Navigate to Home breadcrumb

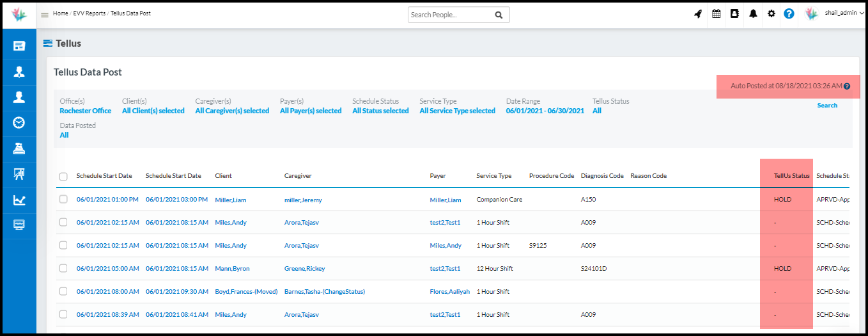pos(60,13)
